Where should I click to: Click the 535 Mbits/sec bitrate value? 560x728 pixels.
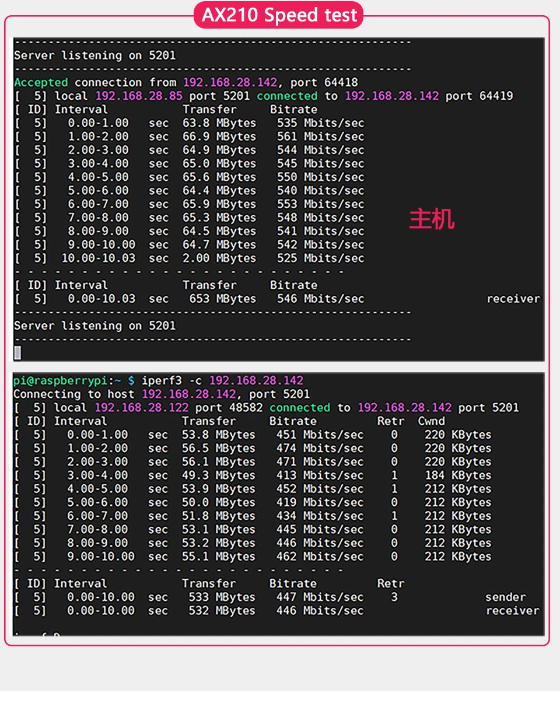320,123
